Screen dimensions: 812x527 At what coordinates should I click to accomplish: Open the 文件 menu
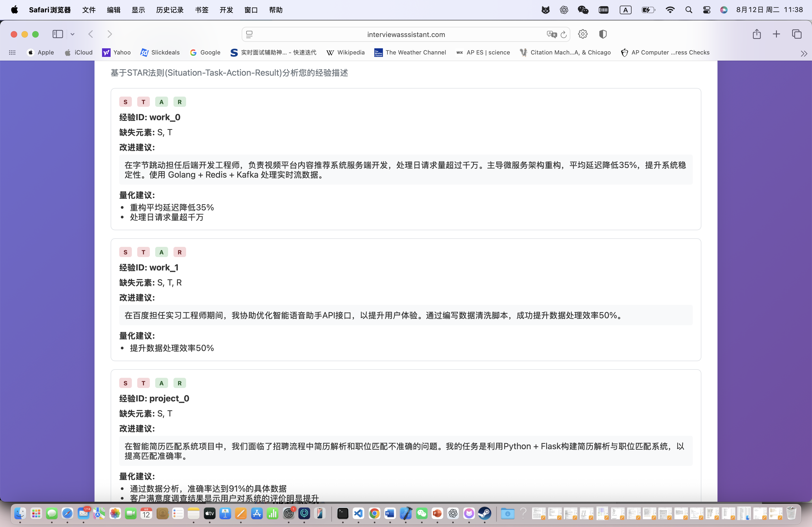[x=89, y=10]
